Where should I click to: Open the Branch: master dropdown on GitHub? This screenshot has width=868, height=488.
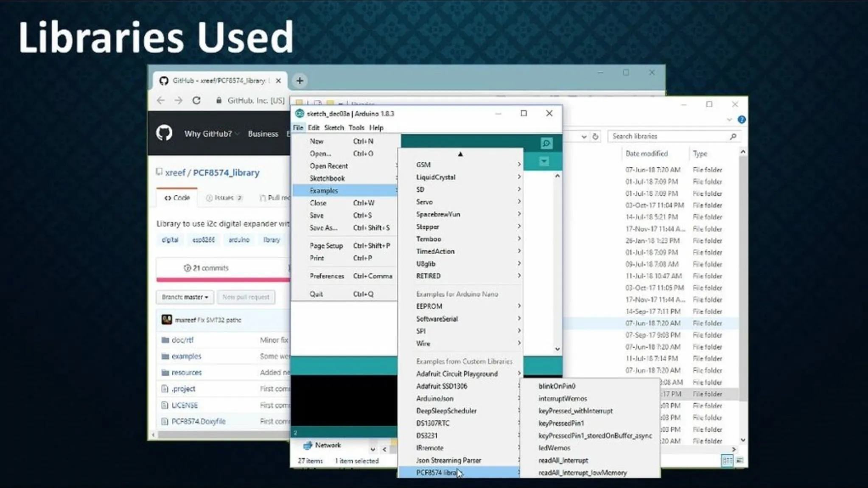click(185, 297)
